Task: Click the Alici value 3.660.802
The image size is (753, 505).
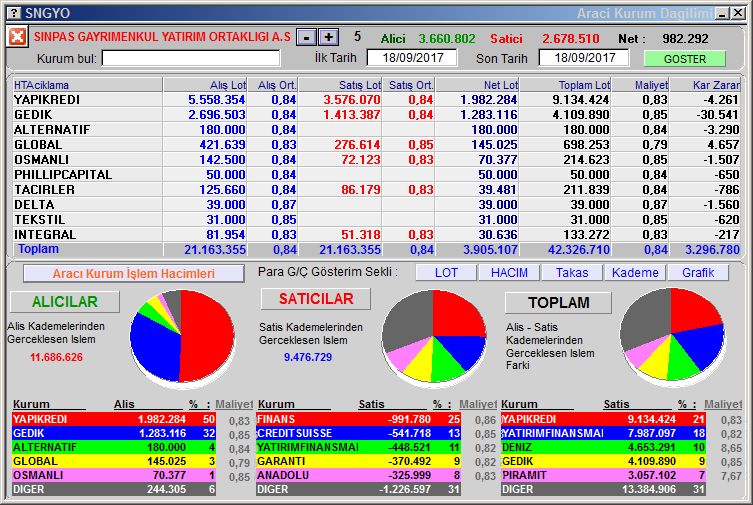Action: click(447, 38)
